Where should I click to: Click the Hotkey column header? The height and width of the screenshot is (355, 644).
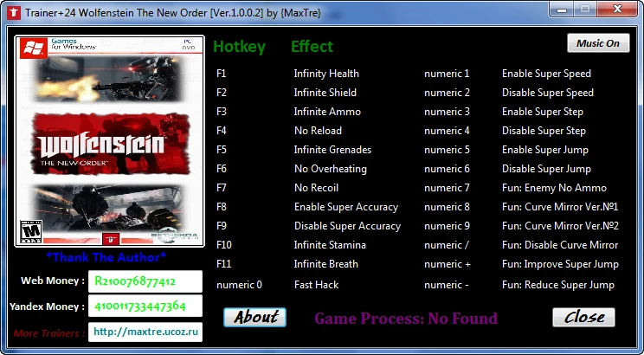pos(239,47)
